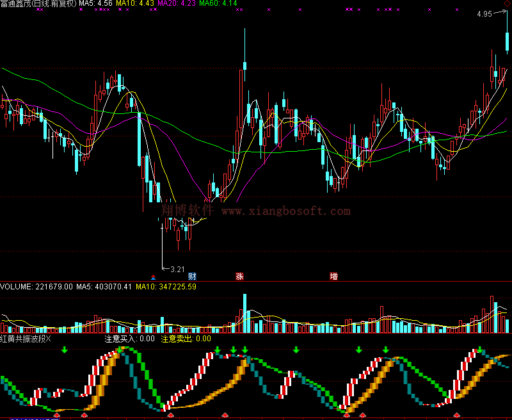
Task: Click the red-blue double arrow marker beside 财
Action: tap(154, 277)
